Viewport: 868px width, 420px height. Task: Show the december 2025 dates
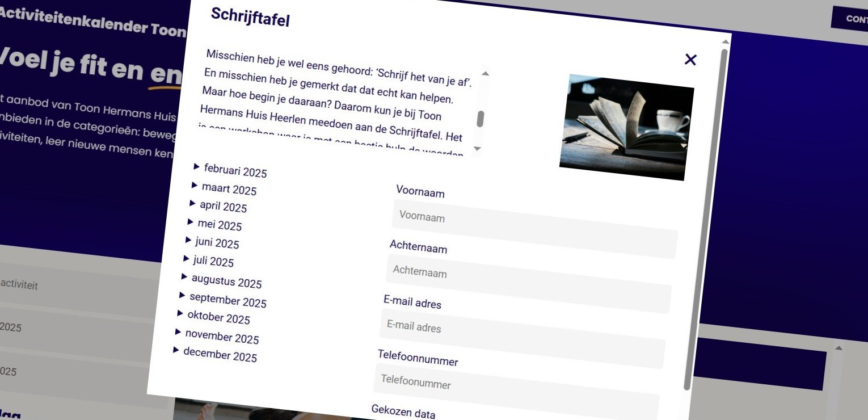coord(215,354)
